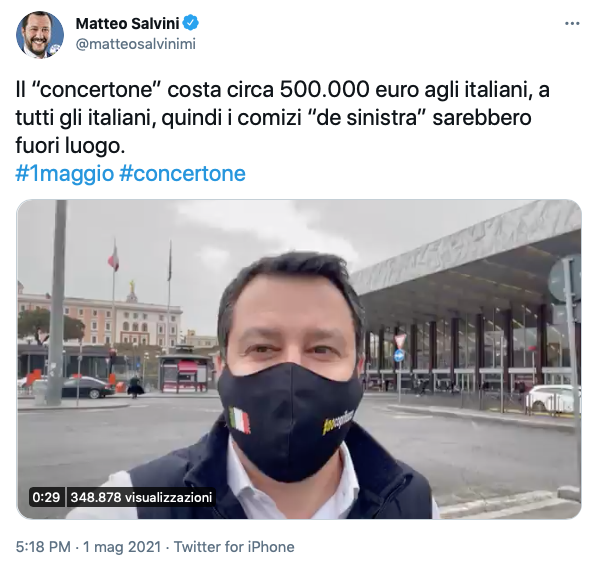
Task: Open the Twitter for iPhone source link
Action: [x=234, y=547]
